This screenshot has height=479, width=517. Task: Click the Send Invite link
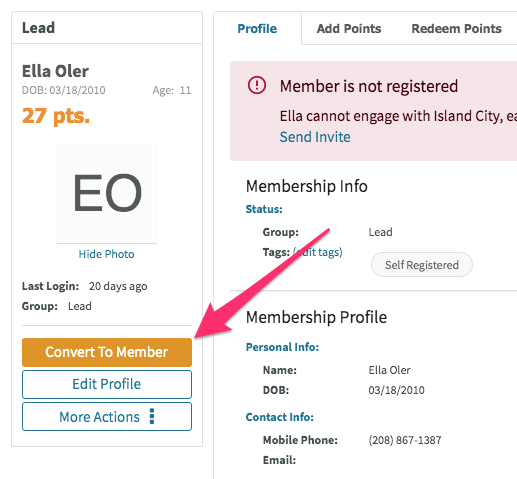pos(315,137)
